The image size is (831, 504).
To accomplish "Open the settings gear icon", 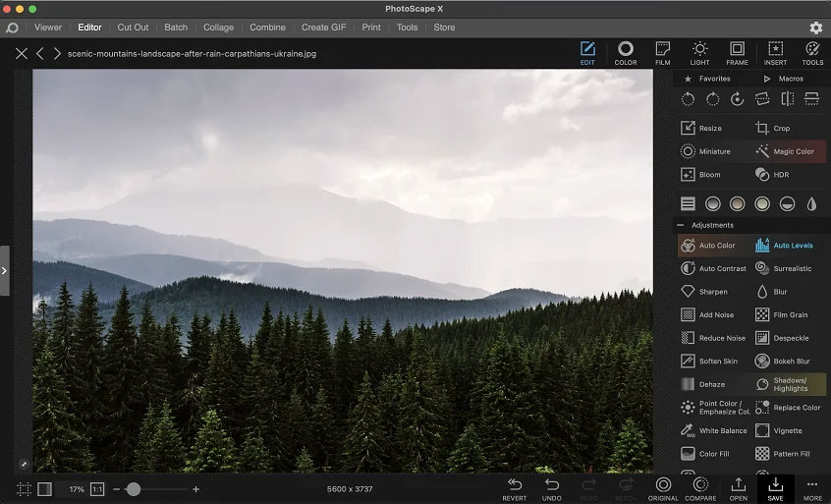I will click(x=815, y=28).
